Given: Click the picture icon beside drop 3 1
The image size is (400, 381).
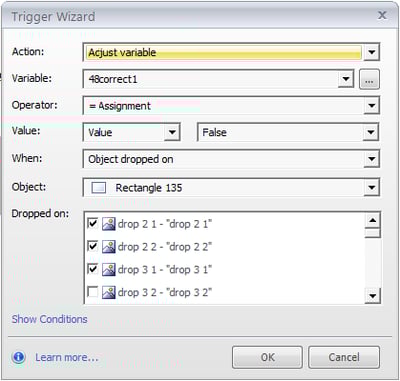Looking at the screenshot, I should tap(109, 269).
